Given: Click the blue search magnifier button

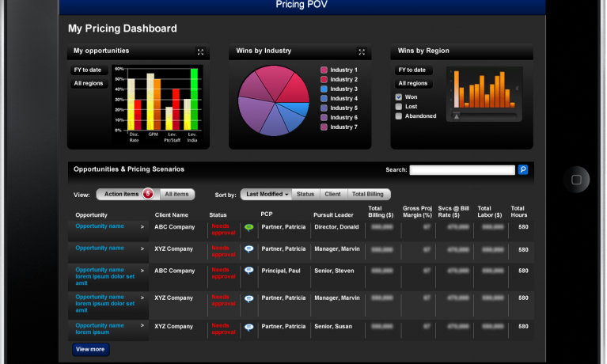Looking at the screenshot, I should click(523, 169).
